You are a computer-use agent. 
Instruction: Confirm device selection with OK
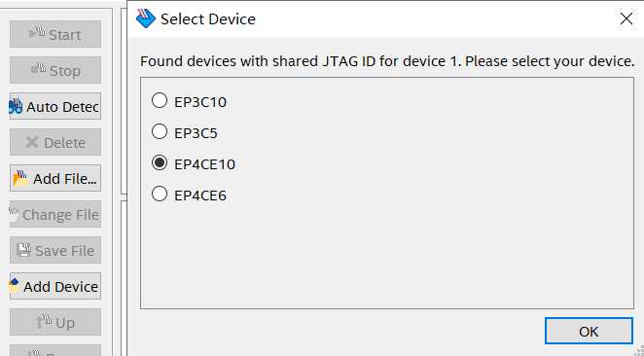click(x=589, y=331)
